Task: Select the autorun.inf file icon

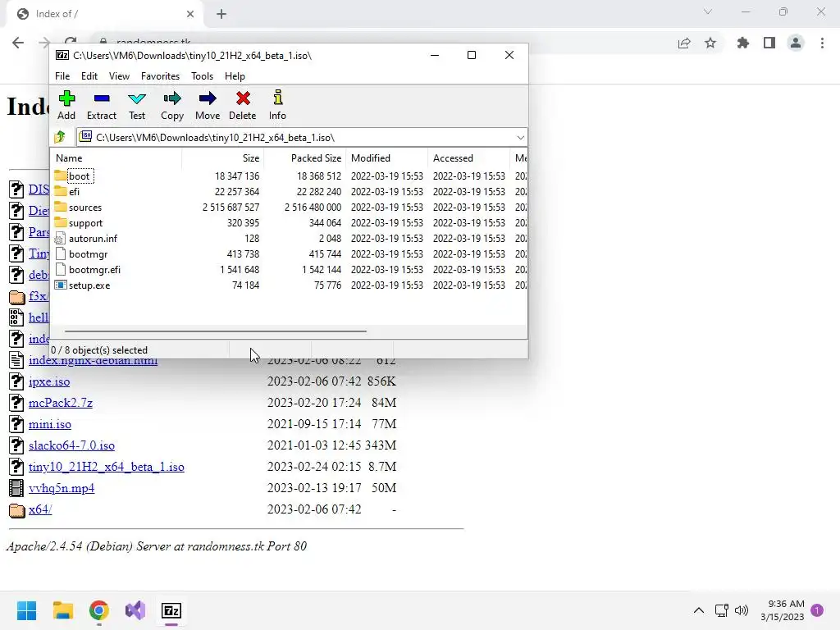Action: coord(61,239)
